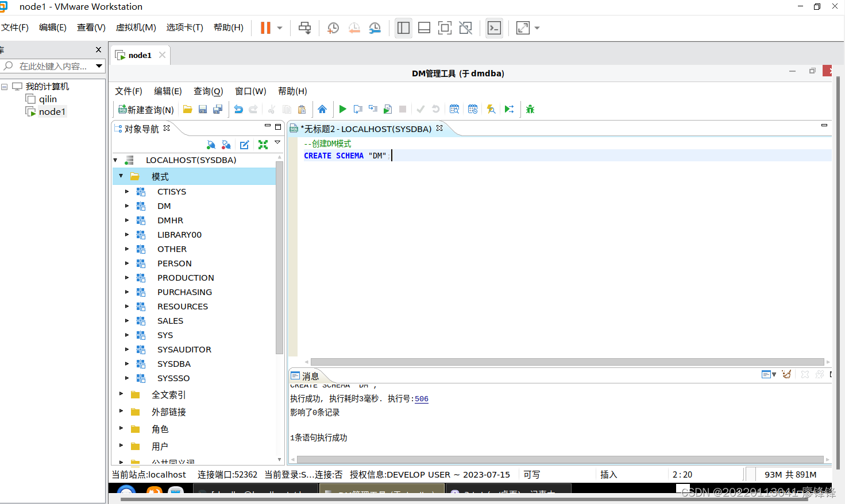Click the execution number link 506
845x504 pixels.
pyautogui.click(x=422, y=399)
